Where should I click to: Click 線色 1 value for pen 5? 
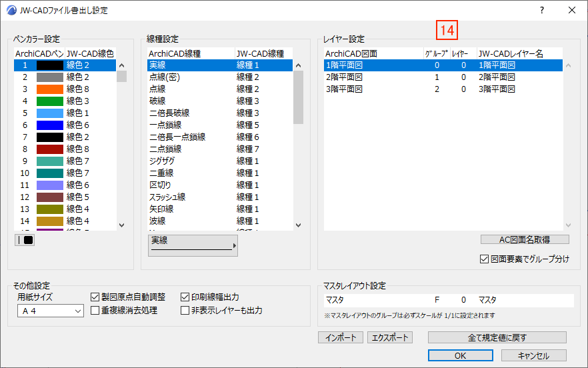click(x=77, y=113)
